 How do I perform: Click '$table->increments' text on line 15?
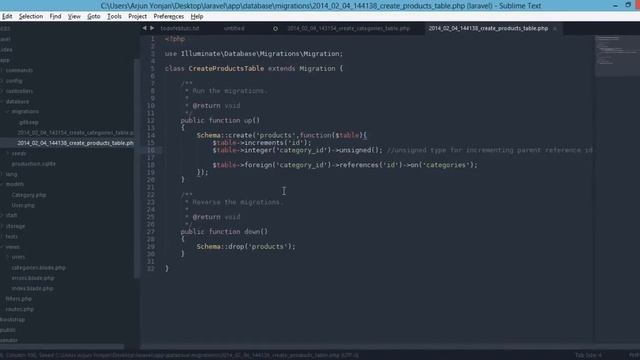coord(248,143)
